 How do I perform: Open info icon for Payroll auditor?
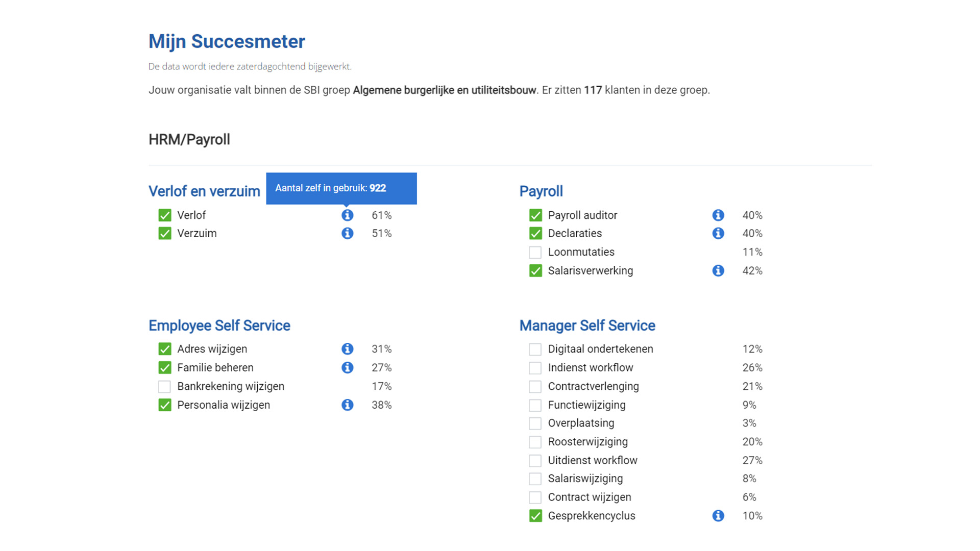718,215
